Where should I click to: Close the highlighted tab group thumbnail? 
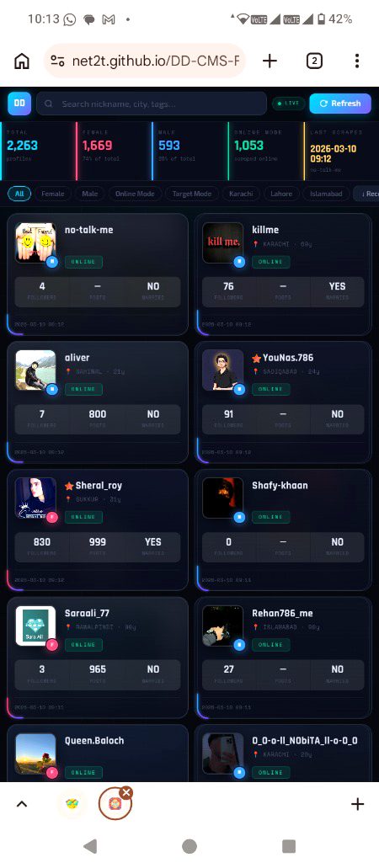[126, 792]
